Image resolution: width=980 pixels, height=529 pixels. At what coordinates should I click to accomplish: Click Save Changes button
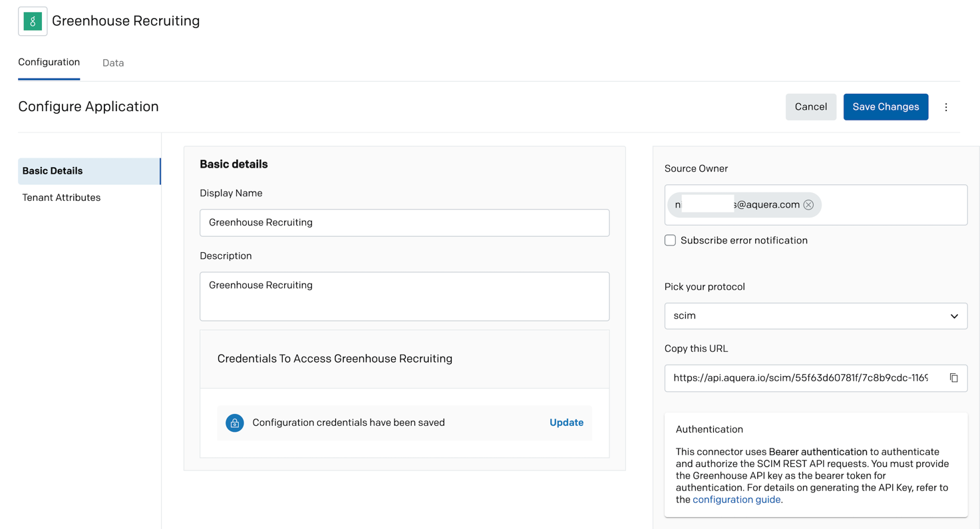coord(886,107)
